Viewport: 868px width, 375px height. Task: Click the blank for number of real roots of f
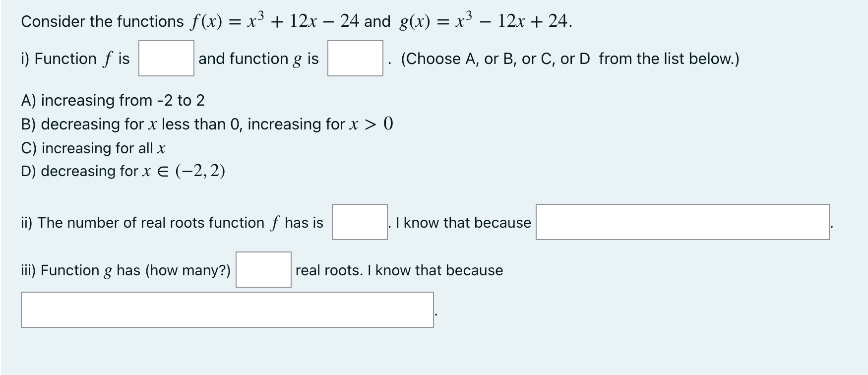click(x=359, y=223)
